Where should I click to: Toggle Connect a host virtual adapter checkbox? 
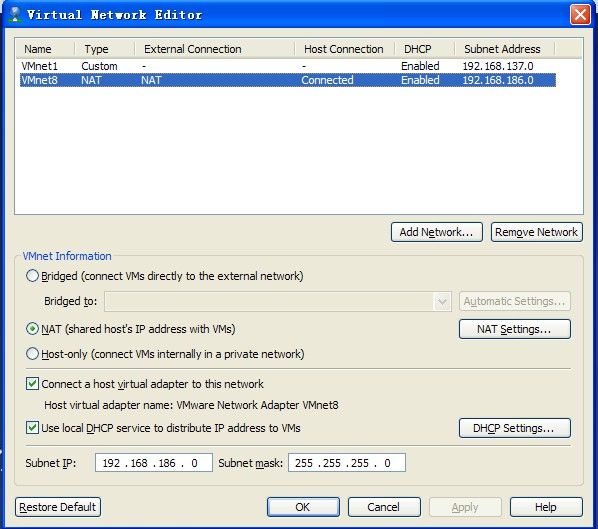[x=32, y=384]
